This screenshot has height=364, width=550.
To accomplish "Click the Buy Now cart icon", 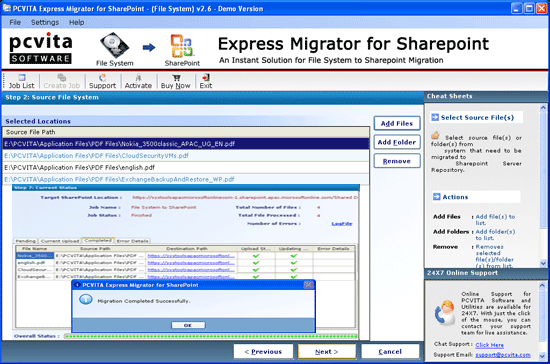I will click(x=176, y=77).
